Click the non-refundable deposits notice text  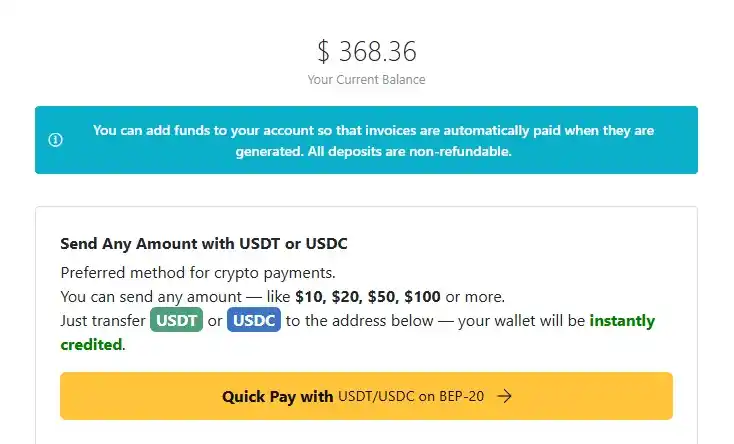[410, 151]
